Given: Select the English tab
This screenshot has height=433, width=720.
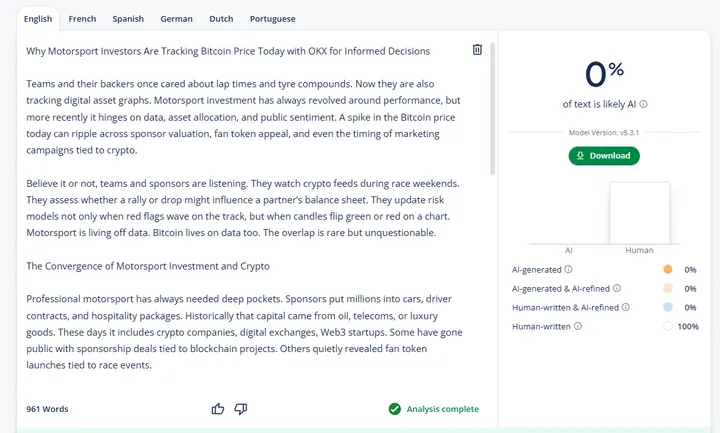Looking at the screenshot, I should click(x=38, y=19).
